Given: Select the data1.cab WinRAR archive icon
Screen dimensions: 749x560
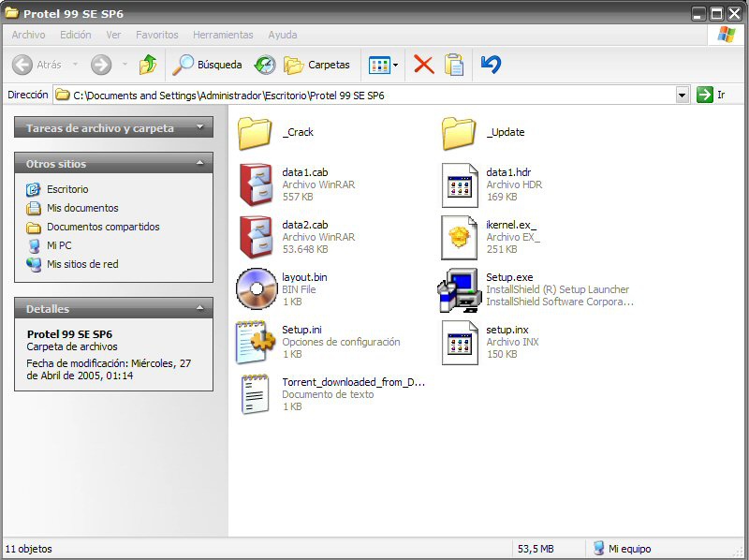Looking at the screenshot, I should 256,184.
